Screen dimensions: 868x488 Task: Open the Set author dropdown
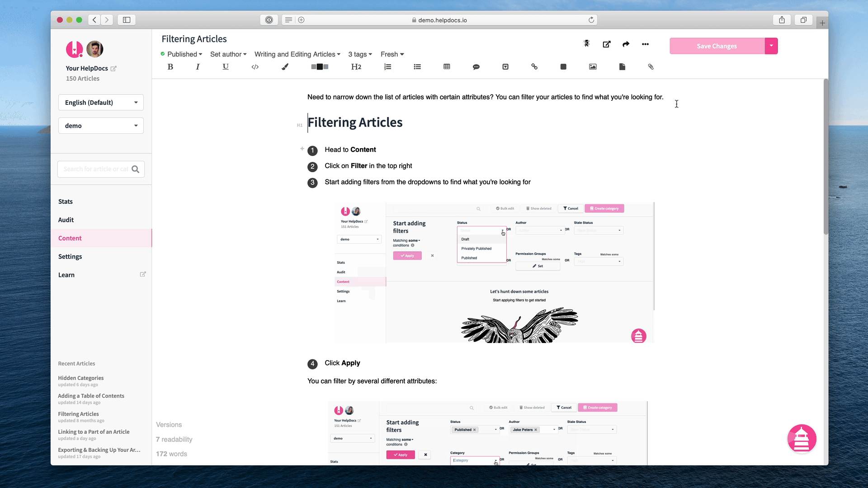coord(228,54)
